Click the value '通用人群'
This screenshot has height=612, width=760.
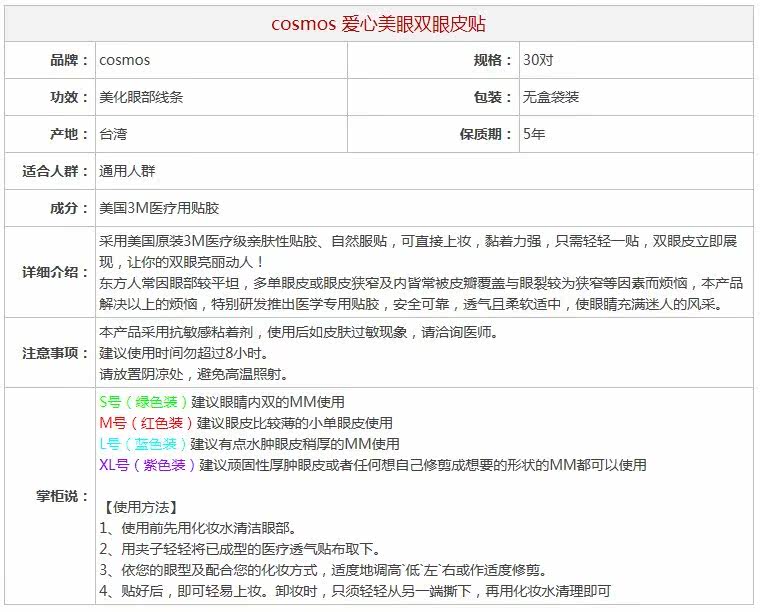coord(127,171)
